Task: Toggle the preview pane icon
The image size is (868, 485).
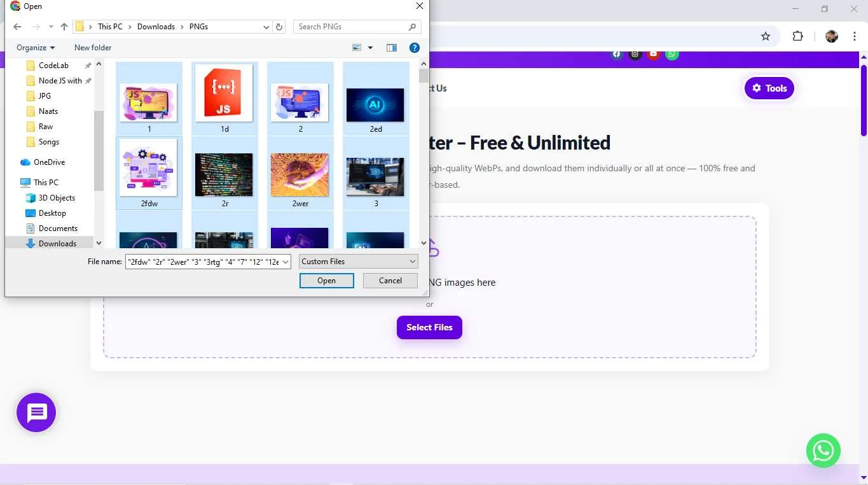Action: tap(392, 48)
